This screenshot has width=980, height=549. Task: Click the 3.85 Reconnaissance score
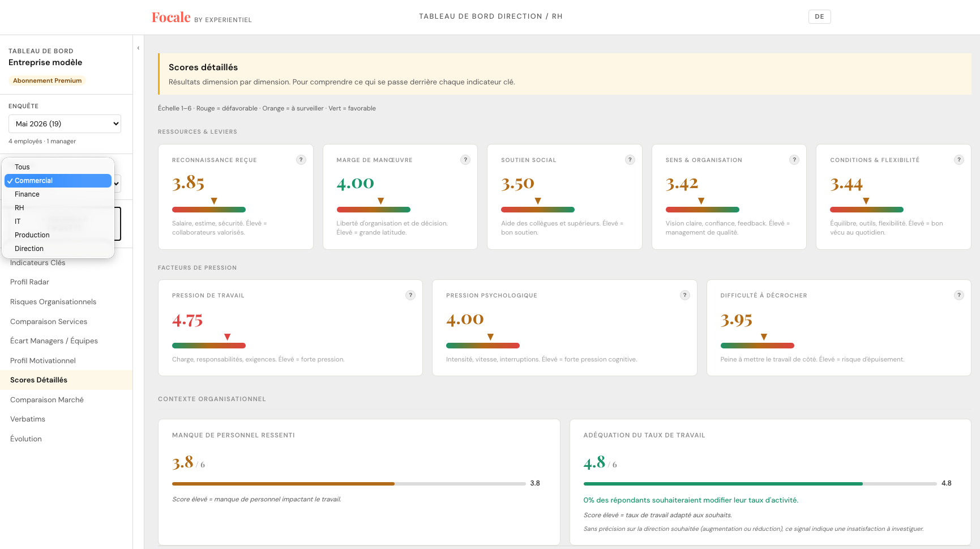(188, 183)
